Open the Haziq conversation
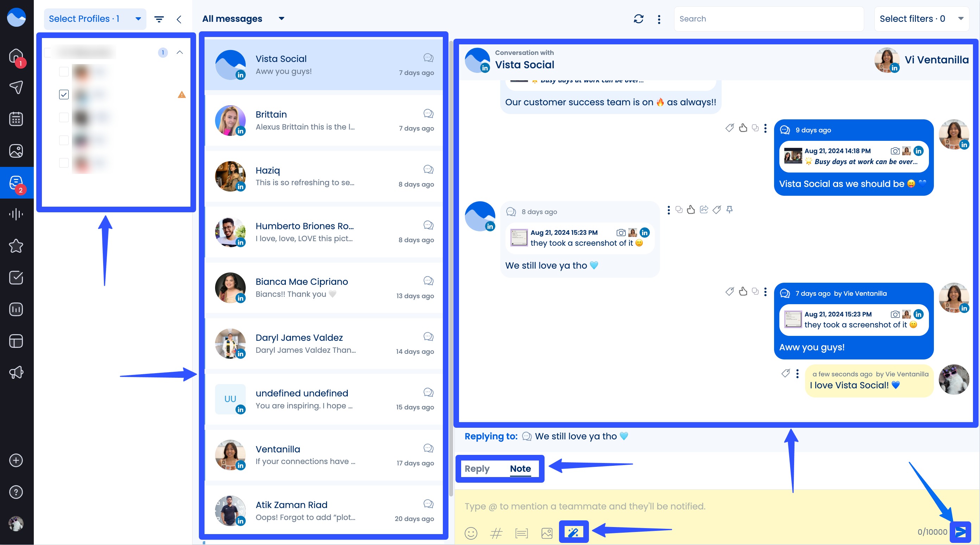980x545 pixels. (x=323, y=176)
